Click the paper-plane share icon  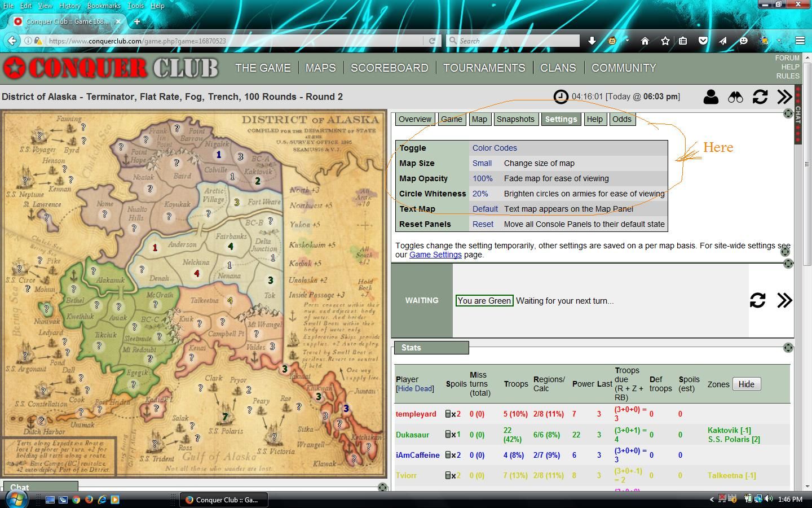pos(723,41)
